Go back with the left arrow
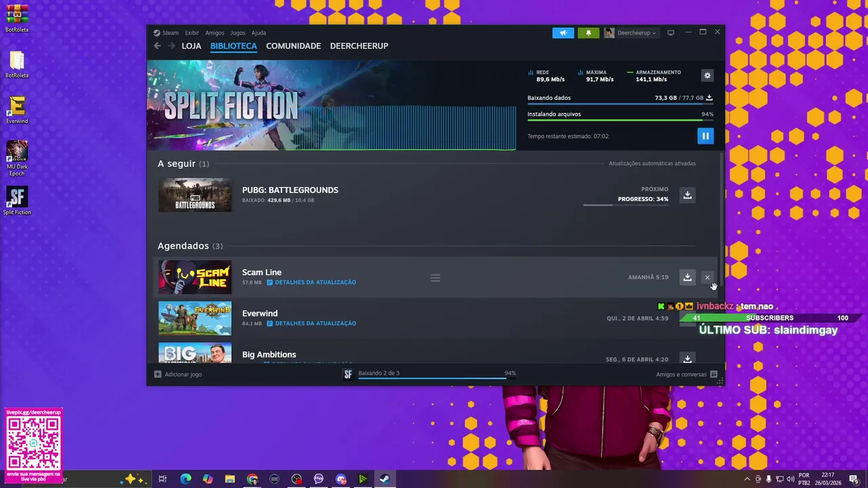The height and width of the screenshot is (488, 868). pos(157,46)
